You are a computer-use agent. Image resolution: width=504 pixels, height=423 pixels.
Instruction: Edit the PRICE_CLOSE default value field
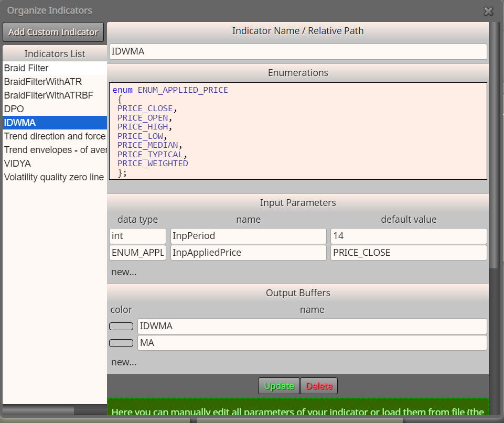[409, 253]
